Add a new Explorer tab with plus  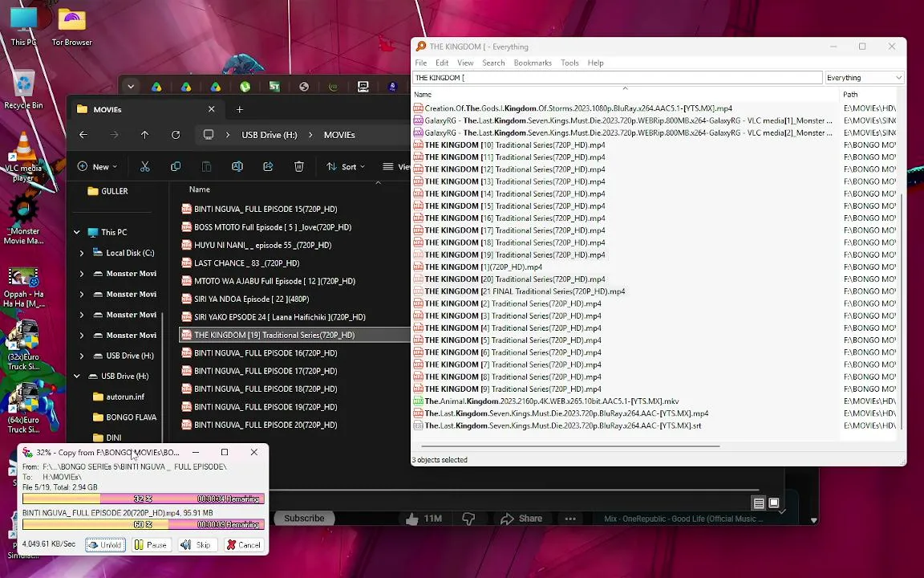pyautogui.click(x=239, y=110)
